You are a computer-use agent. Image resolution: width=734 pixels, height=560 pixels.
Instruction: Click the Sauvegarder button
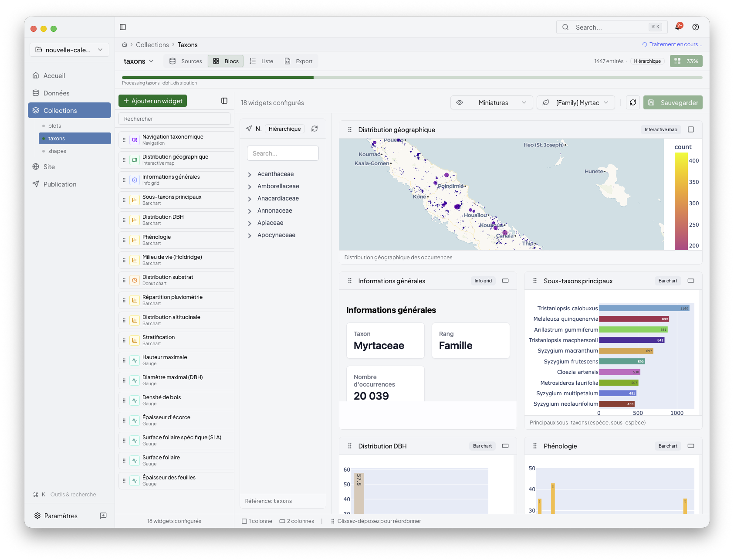673,102
